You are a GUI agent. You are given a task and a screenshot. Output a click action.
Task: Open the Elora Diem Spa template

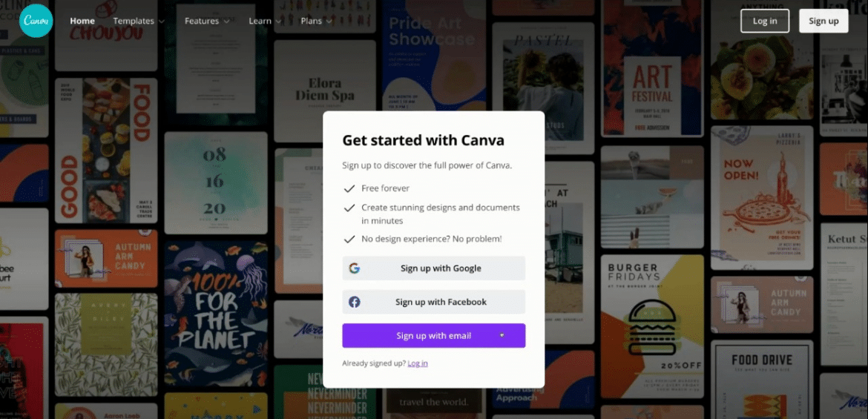point(324,91)
